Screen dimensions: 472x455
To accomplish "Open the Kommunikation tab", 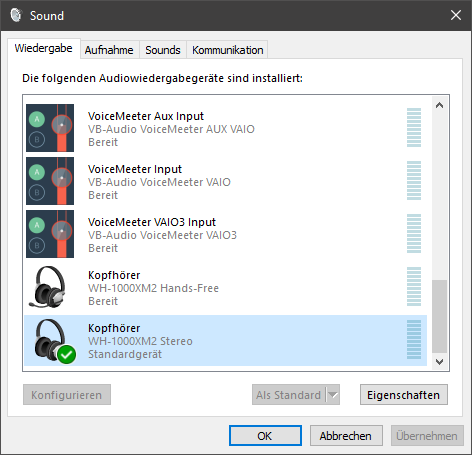I will 228,50.
